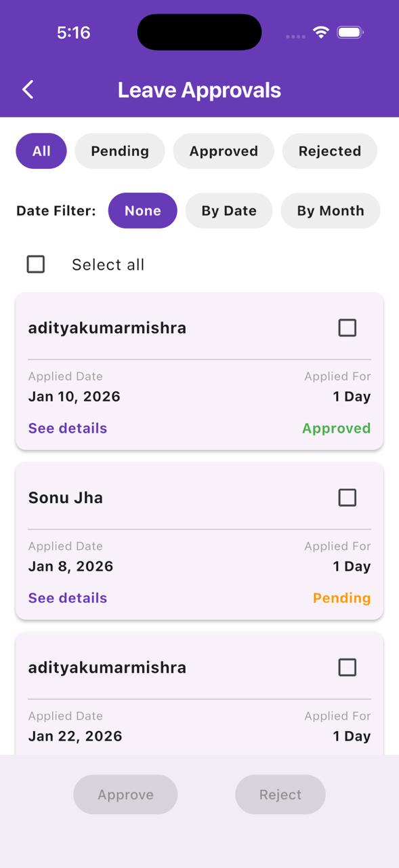Check the box on adityakumarmishra's Jan 10 request

coord(347,328)
